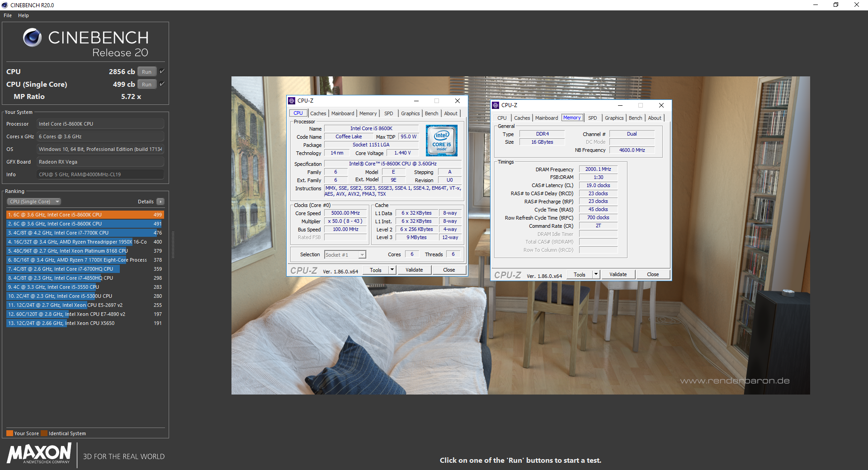Switch to Graphics tab in right CPU-Z window
The image size is (868, 470).
(614, 118)
